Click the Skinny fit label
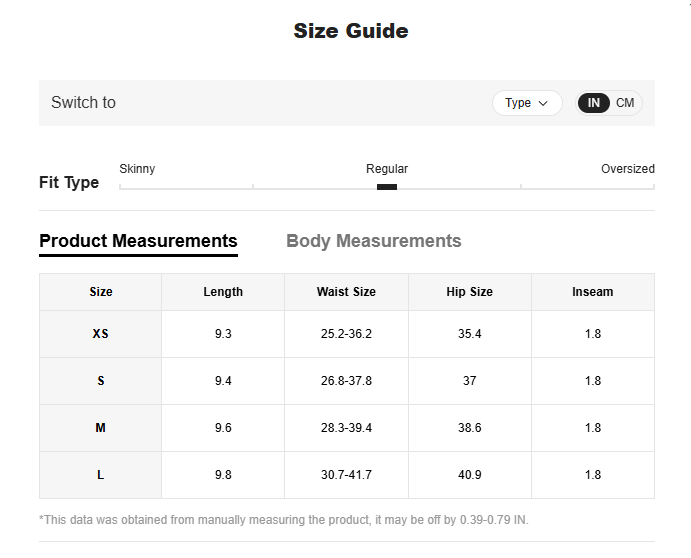Viewport: 691px width, 558px height. click(137, 169)
